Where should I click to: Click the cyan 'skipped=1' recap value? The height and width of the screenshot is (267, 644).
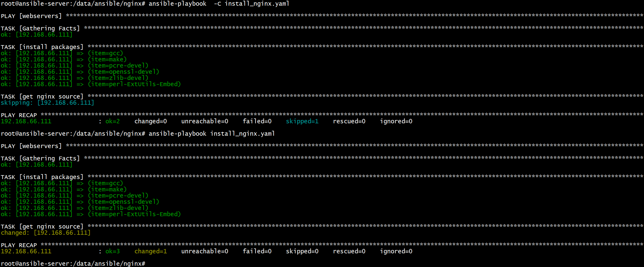pyautogui.click(x=302, y=121)
